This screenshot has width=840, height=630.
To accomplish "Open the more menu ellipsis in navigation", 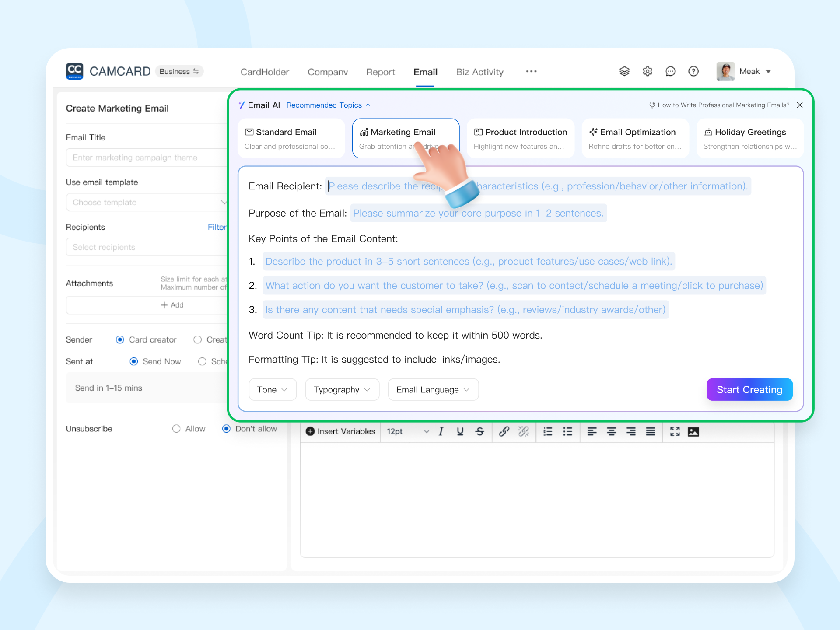I will pos(531,71).
